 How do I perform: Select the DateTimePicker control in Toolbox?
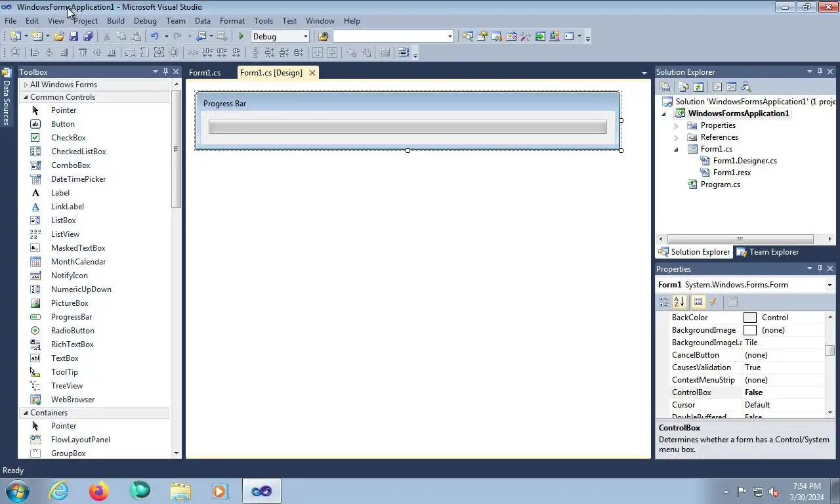pos(78,179)
